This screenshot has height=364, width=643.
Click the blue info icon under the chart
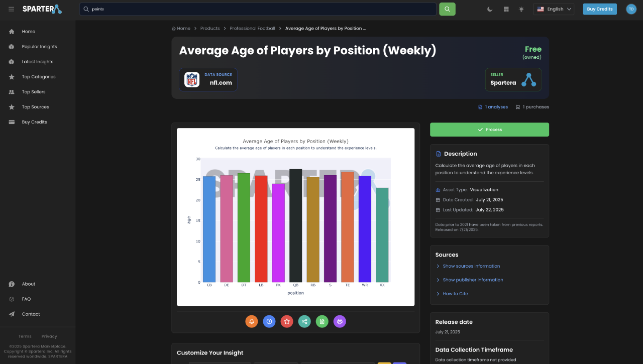[x=269, y=321]
